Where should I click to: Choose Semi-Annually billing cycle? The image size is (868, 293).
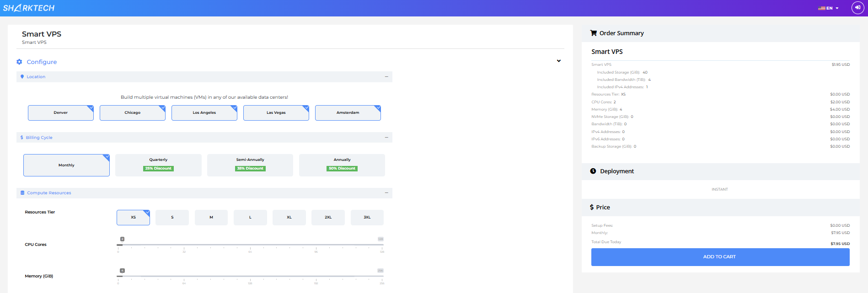pos(250,165)
